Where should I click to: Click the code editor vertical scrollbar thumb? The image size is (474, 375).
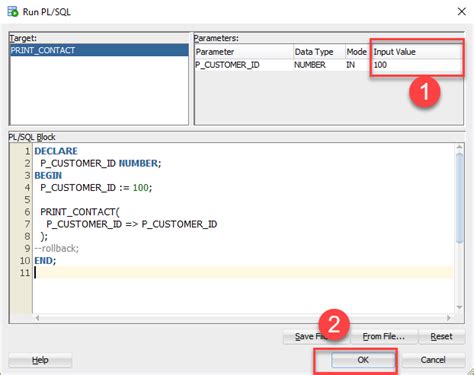pos(459,198)
